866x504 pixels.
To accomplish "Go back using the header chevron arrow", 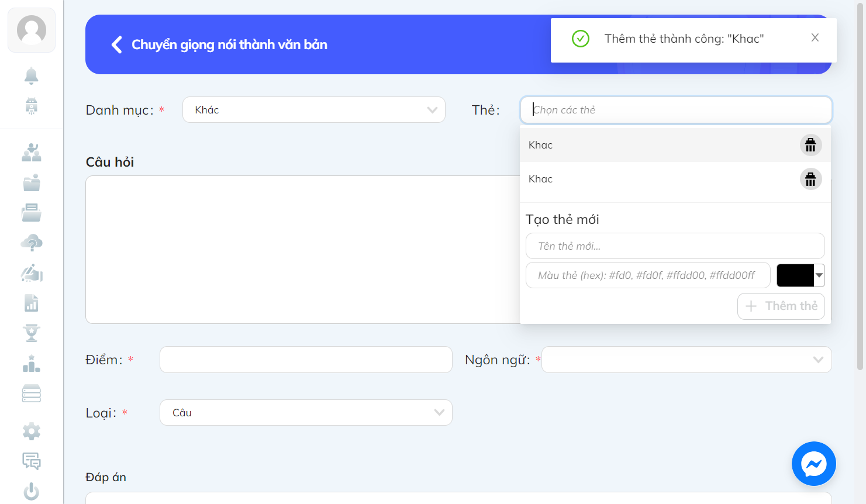I will [x=117, y=44].
